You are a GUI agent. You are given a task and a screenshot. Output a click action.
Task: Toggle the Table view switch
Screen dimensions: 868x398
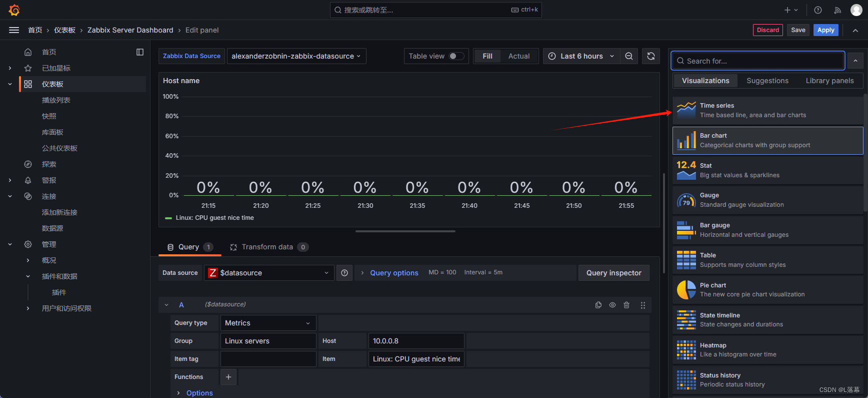[456, 56]
